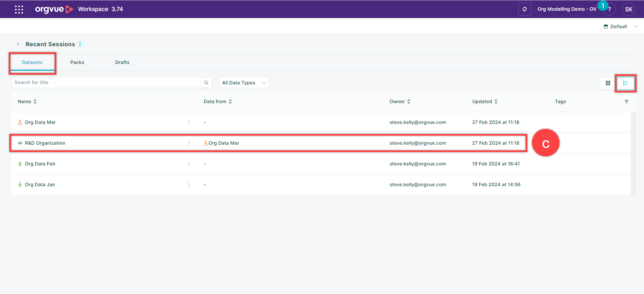The image size is (644, 294).
Task: Select the Datasets tab
Action: 32,62
